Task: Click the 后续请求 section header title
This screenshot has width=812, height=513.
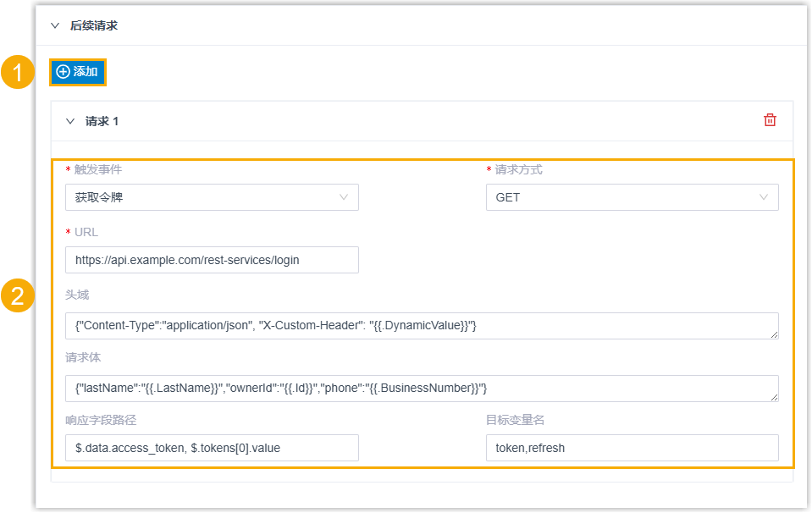Action: coord(94,25)
